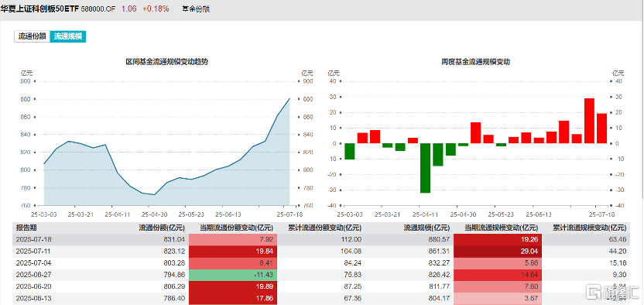
Task: Click the 75.83 cumulative share cell
Action: click(x=354, y=275)
